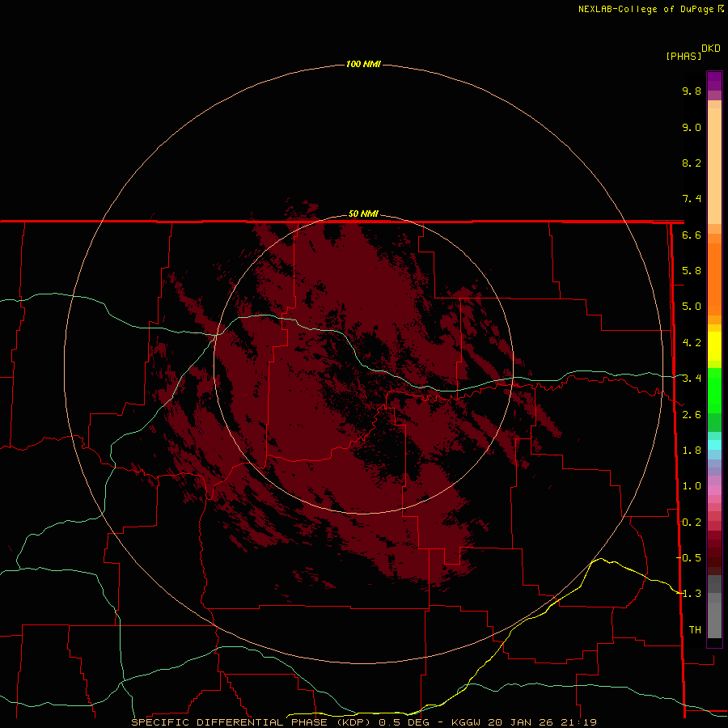Click the bright green segment of the color bar
The image size is (728, 728).
pyautogui.click(x=714, y=390)
